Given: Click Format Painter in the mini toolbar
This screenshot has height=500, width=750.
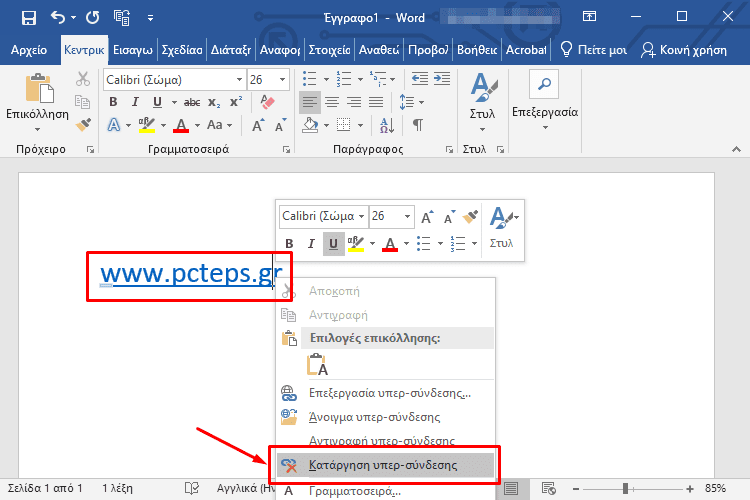Looking at the screenshot, I should [470, 217].
